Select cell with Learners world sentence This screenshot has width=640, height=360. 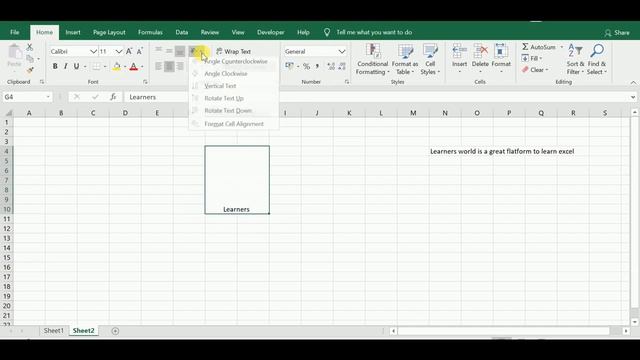[x=502, y=151]
